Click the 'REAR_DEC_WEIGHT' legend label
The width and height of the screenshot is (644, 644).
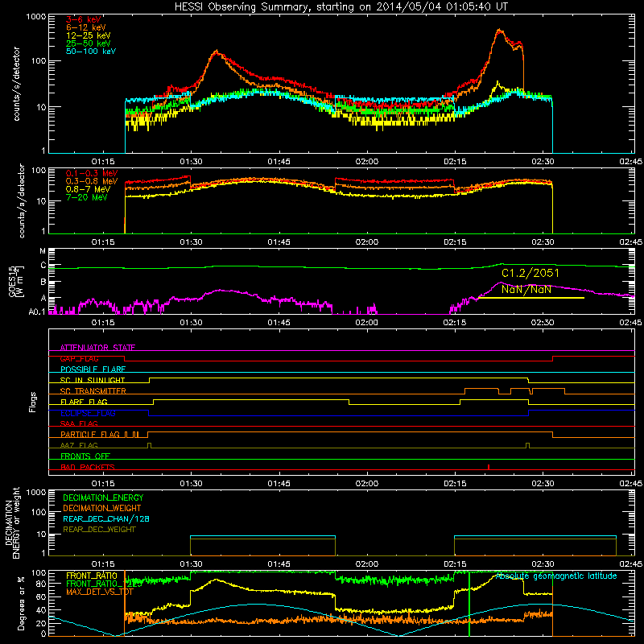[x=99, y=530]
